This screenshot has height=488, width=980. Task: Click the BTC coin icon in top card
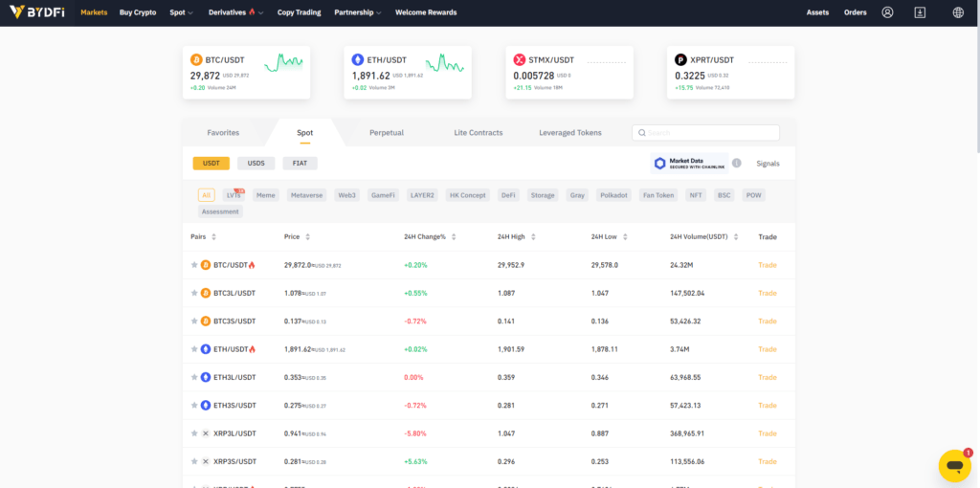(x=195, y=60)
